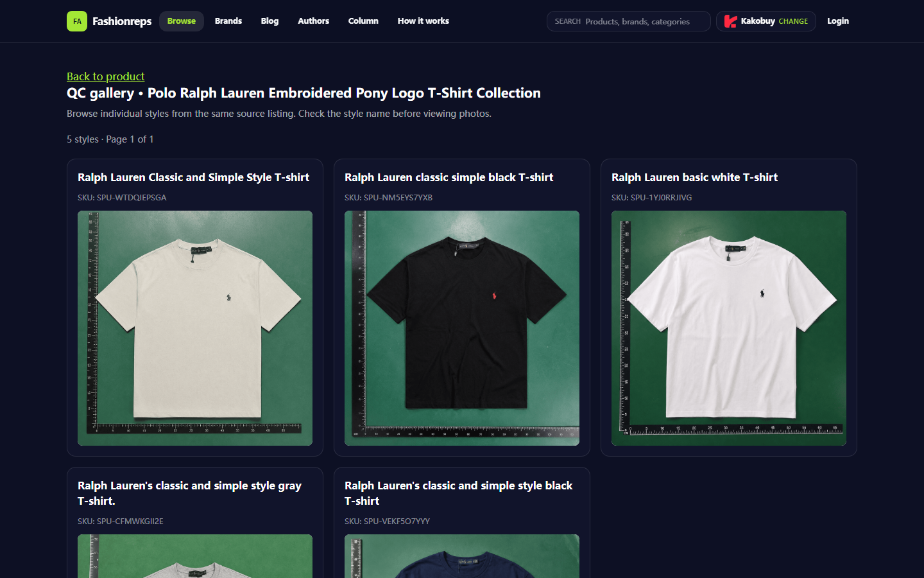Open the Blog section
The image size is (924, 578).
click(x=269, y=21)
